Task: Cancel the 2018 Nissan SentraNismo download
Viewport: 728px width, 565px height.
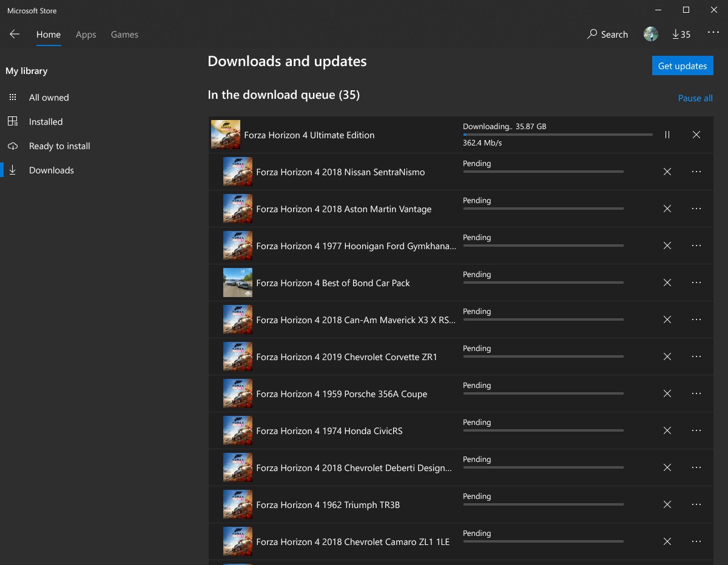Action: coord(667,172)
